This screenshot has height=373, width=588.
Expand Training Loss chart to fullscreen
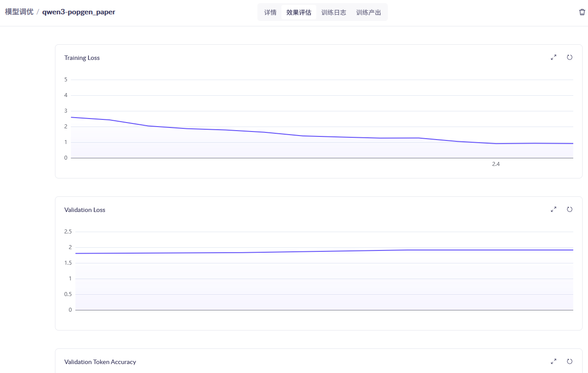[554, 57]
